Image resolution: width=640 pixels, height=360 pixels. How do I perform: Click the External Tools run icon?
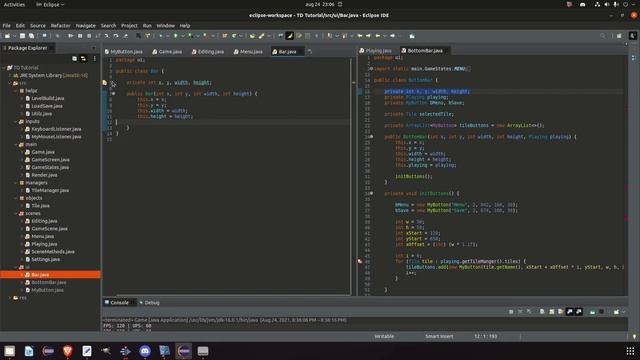click(205, 36)
